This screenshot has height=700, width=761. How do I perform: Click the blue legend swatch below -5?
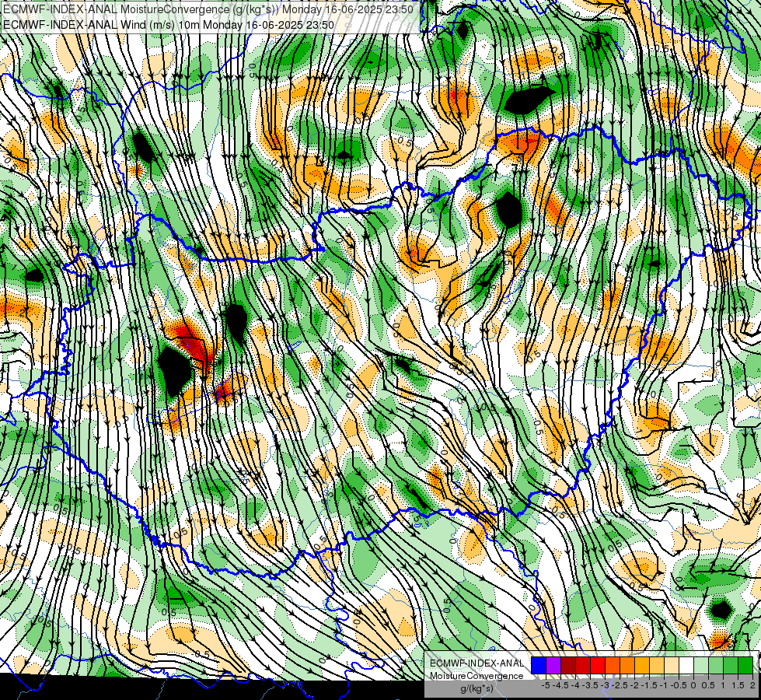point(539,665)
